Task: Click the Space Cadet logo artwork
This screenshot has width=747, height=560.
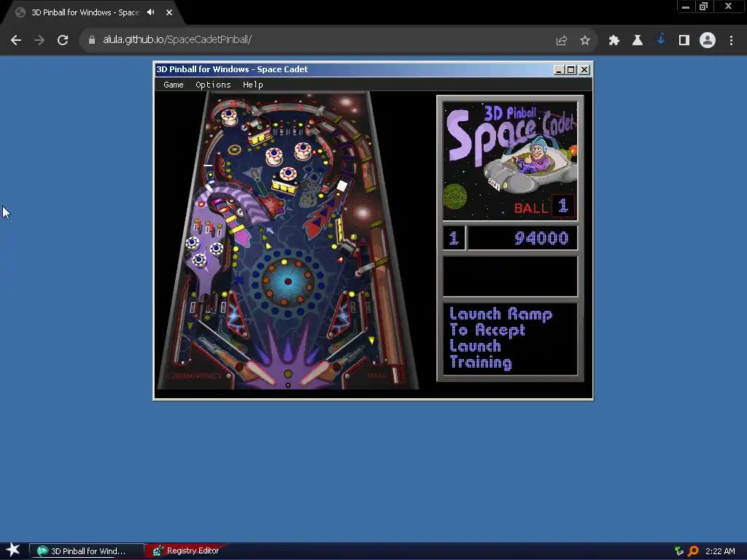Action: [x=510, y=160]
